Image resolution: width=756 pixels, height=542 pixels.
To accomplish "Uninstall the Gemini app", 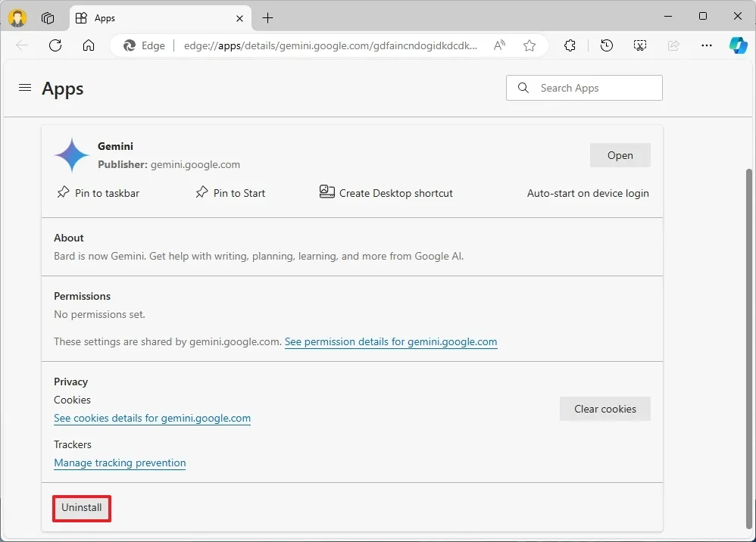I will (x=81, y=508).
